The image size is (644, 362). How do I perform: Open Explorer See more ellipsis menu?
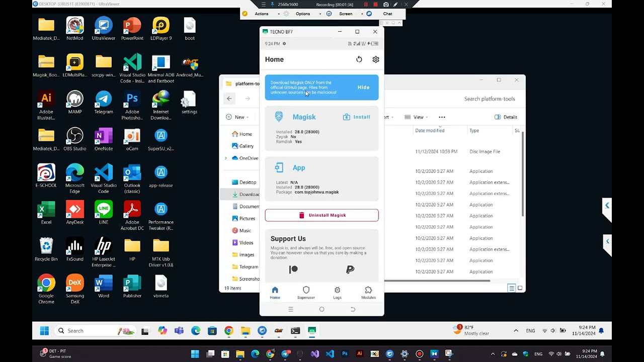pyautogui.click(x=442, y=117)
